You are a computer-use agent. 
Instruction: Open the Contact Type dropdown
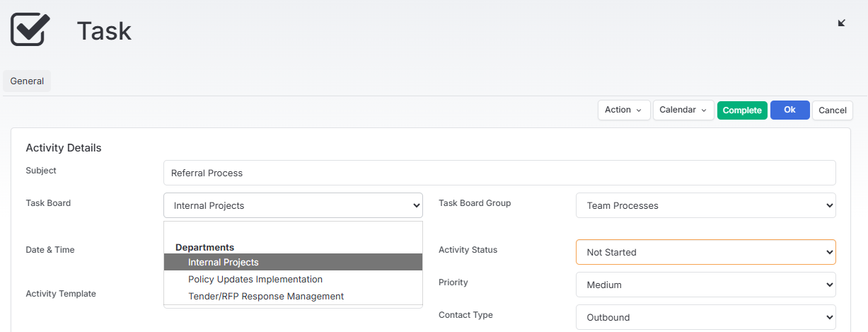[706, 317]
